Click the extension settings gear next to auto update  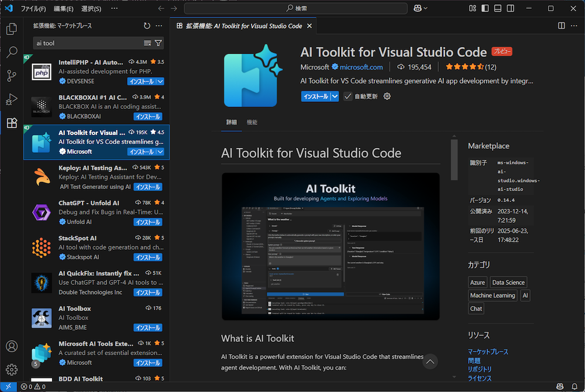coord(387,97)
